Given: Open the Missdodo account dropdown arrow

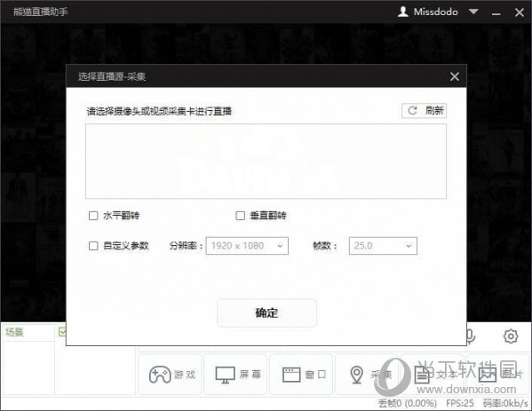Looking at the screenshot, I should [473, 12].
